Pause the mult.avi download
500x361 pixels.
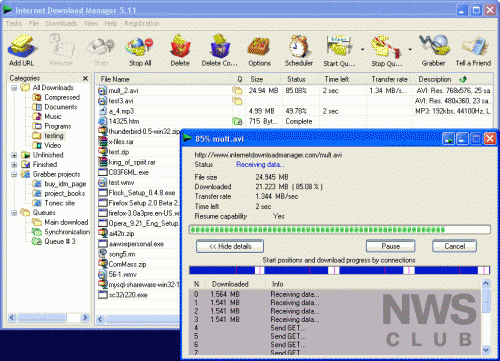tap(391, 246)
